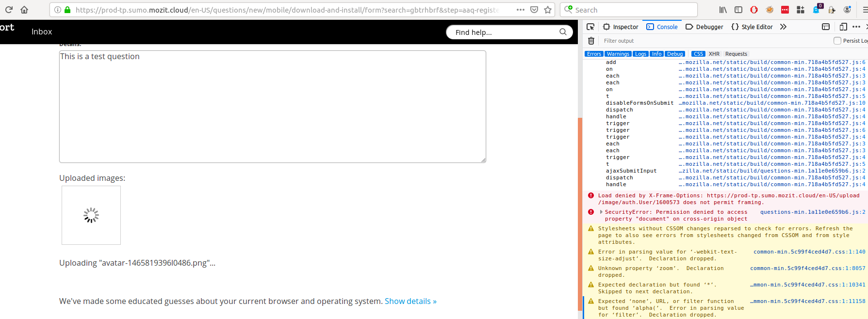Viewport: 868px width, 319px height.
Task: Open questions-min.1a11e0e659b6.js:2 source link
Action: [813, 212]
